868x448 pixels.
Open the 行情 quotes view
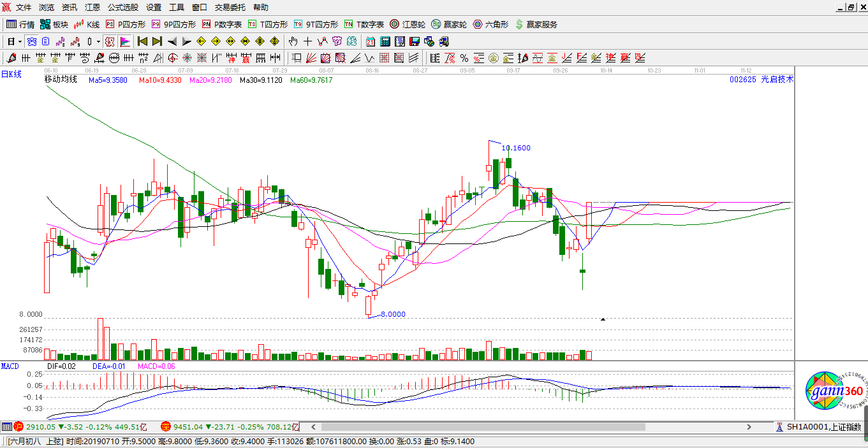(x=20, y=24)
